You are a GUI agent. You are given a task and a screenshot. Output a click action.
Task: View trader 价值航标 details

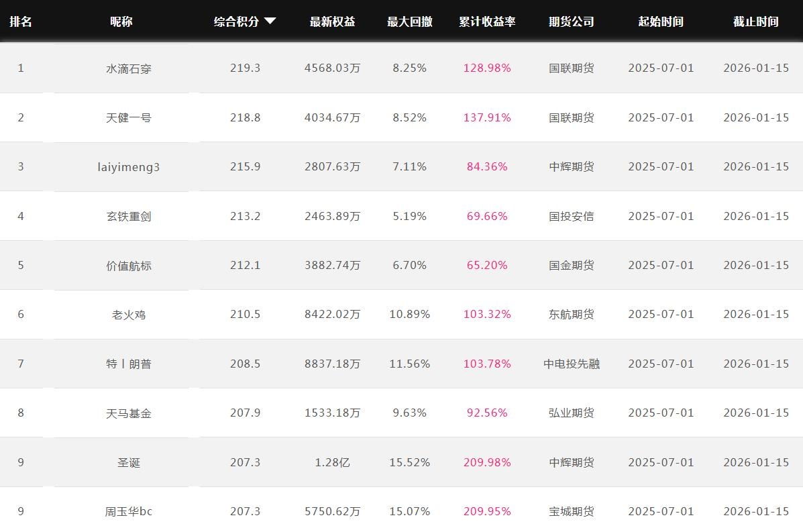coord(128,265)
